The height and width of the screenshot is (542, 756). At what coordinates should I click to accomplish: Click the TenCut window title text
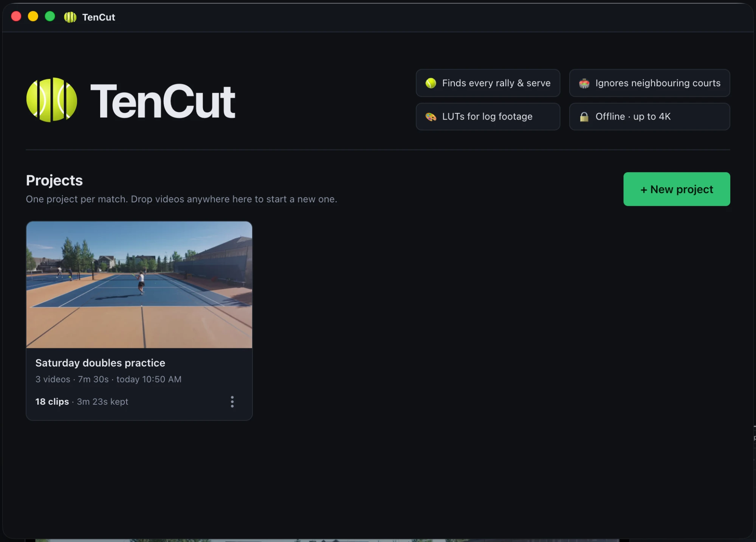(x=99, y=17)
